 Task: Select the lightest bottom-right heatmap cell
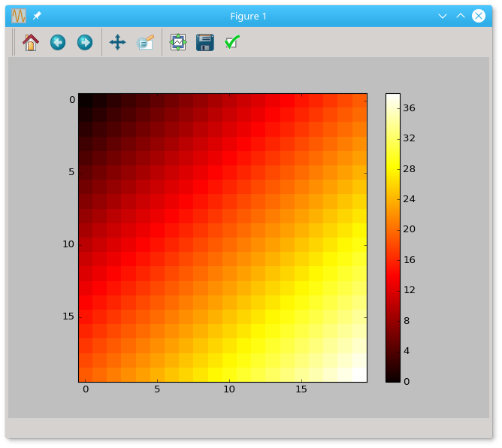click(359, 374)
